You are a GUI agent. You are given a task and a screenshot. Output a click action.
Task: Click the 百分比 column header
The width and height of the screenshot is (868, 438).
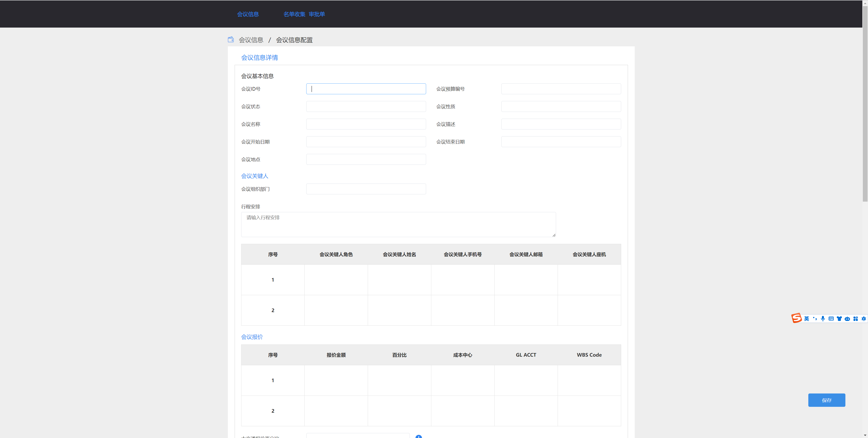tap(399, 355)
